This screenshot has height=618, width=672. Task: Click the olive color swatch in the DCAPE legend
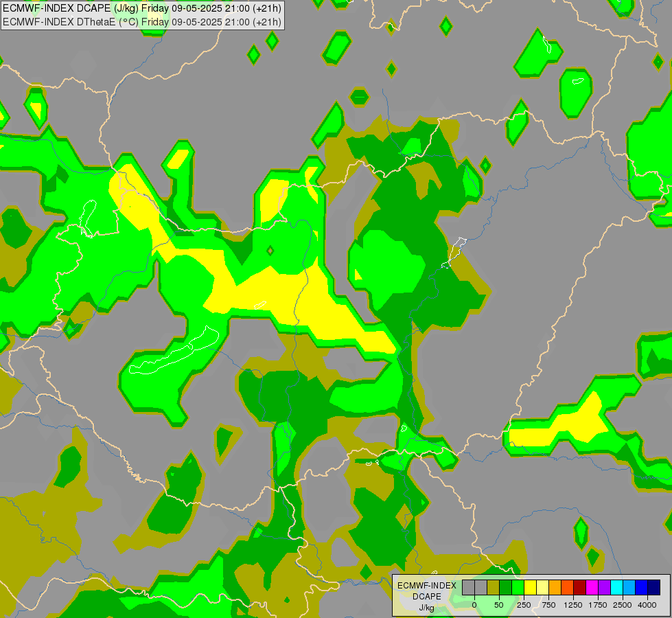click(x=494, y=587)
